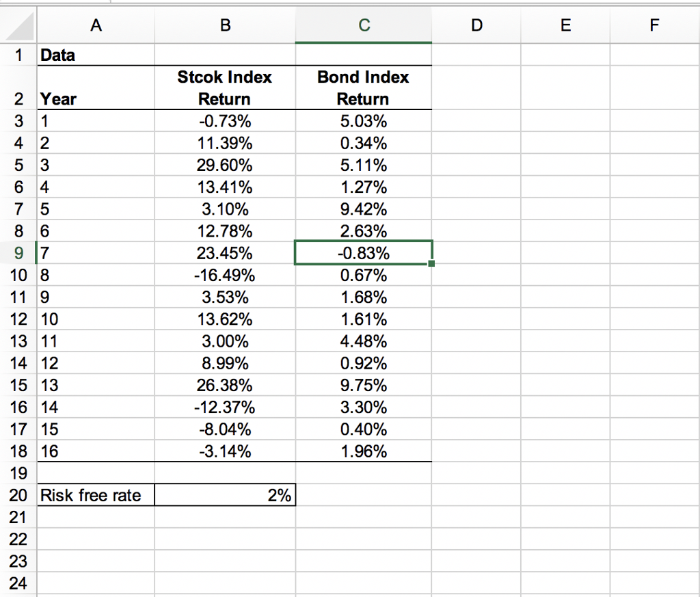Click the -16.49% stock return cell
The height and width of the screenshot is (597, 700).
pos(225,275)
